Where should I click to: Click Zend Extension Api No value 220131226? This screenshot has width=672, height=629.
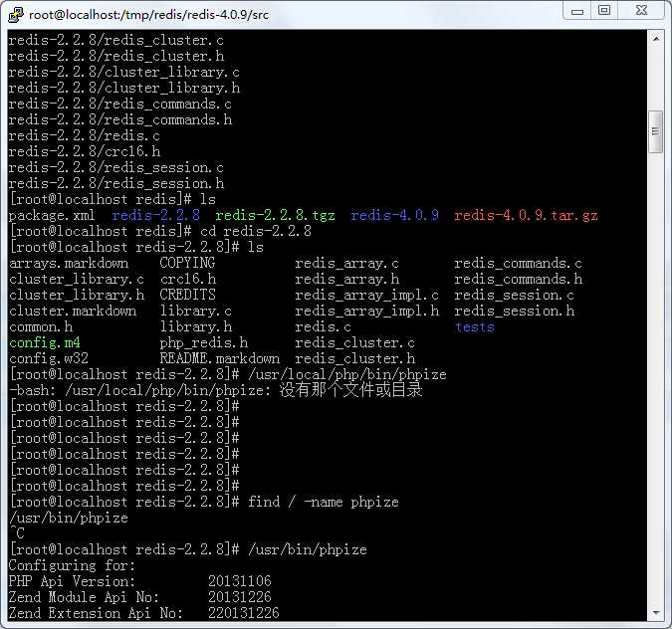pos(244,613)
